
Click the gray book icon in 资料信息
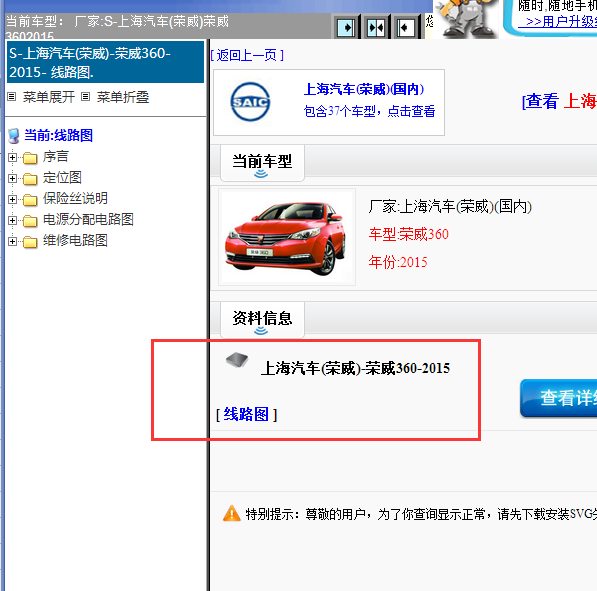point(237,359)
